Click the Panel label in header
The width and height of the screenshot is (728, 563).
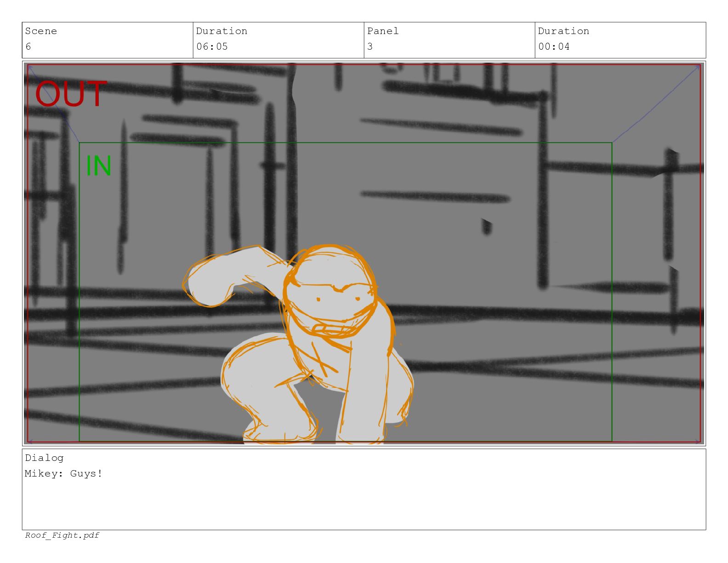pos(383,31)
